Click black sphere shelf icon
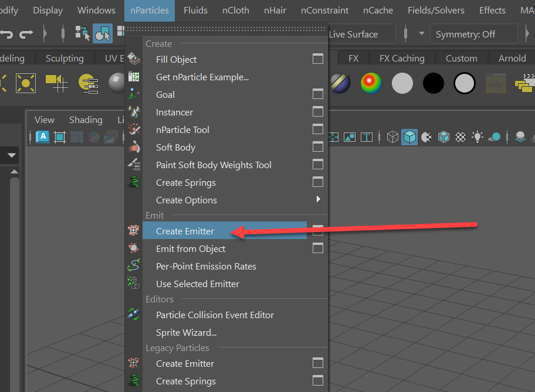The height and width of the screenshot is (392, 535). point(434,83)
